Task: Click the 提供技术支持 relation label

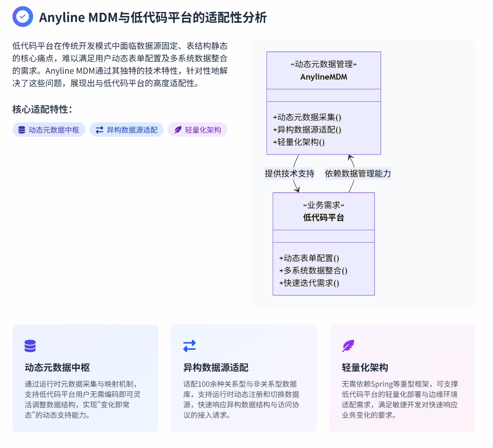Action: pos(289,173)
